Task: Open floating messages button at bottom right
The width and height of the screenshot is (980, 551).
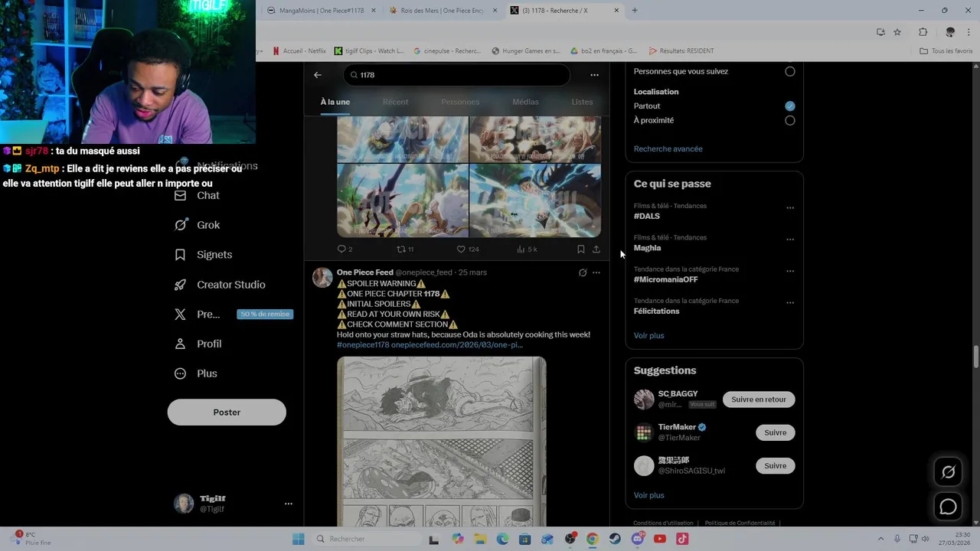Action: click(x=948, y=507)
